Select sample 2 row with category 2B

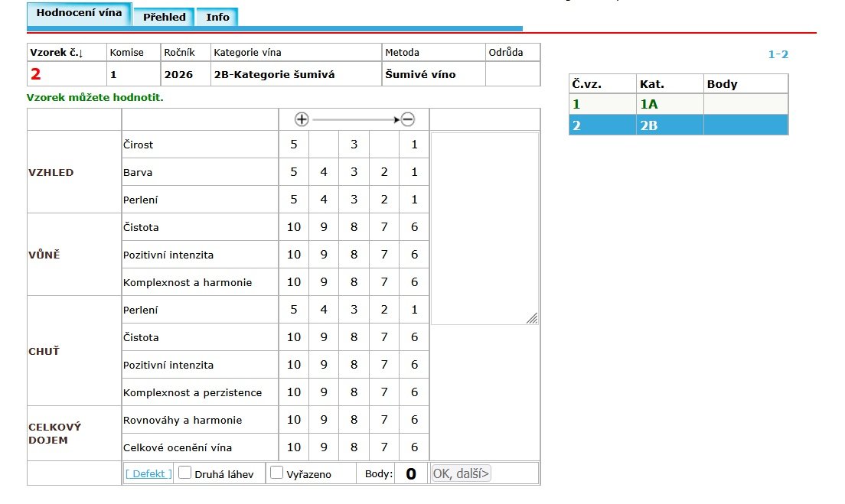click(677, 125)
